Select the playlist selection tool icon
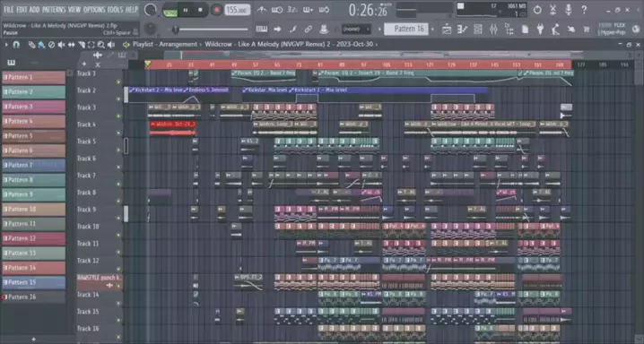644x344 pixels. (91, 45)
